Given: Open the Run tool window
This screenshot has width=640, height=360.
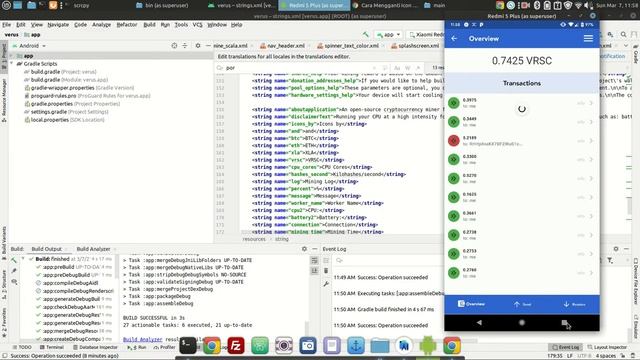Looking at the screenshot, I should point(137,347).
